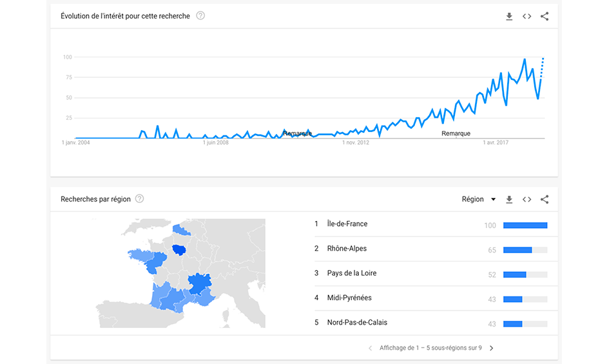Share the searches by region card
The width and height of the screenshot is (609, 364).
[545, 200]
